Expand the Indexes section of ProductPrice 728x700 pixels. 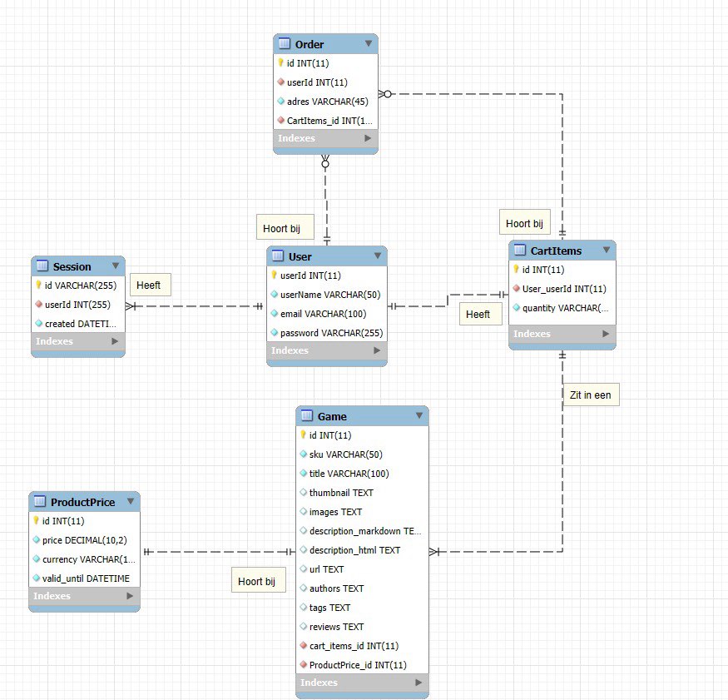tap(130, 596)
